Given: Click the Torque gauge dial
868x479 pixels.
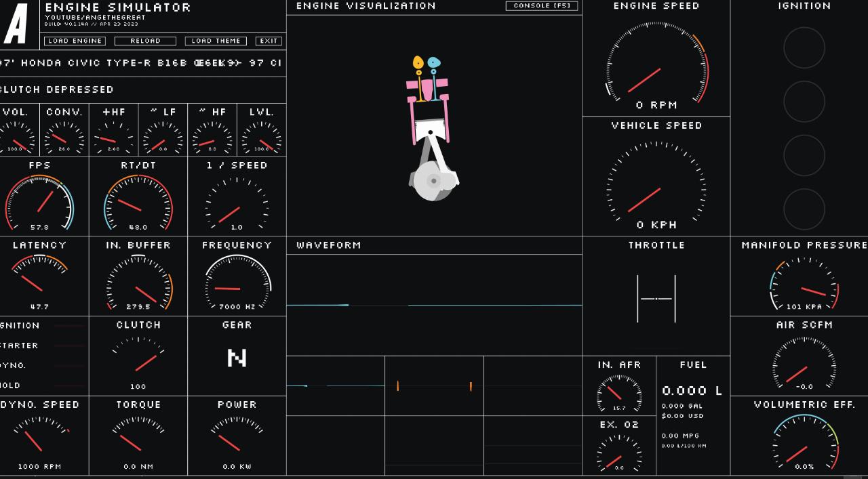Looking at the screenshot, I should 138,437.
